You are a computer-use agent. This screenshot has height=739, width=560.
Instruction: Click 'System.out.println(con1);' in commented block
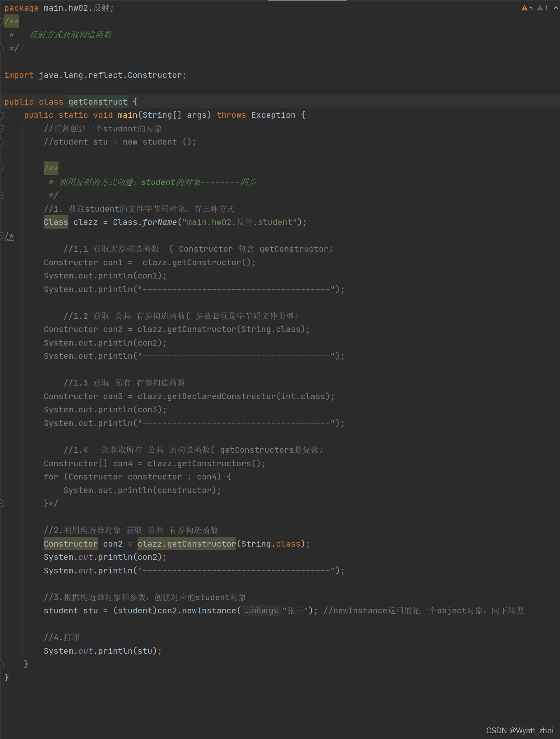click(x=105, y=276)
